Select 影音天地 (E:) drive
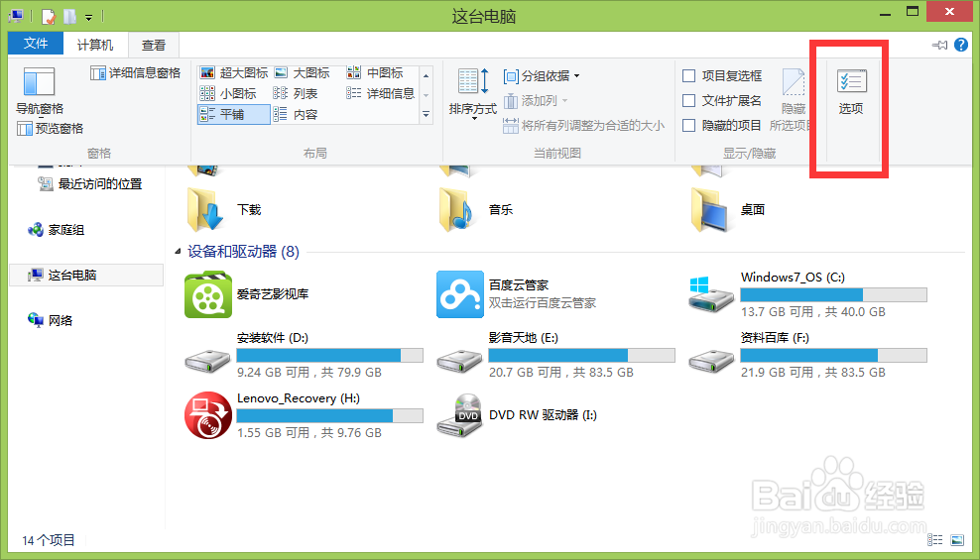Image resolution: width=980 pixels, height=560 pixels. (x=556, y=355)
